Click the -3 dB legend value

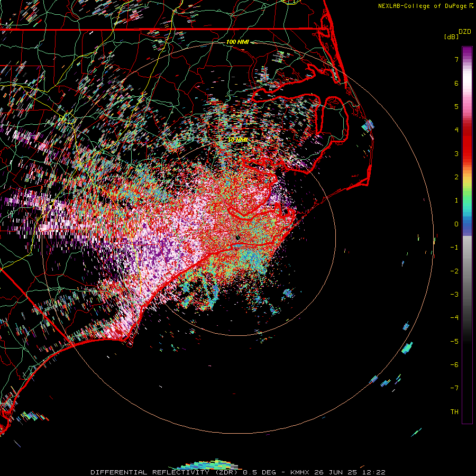point(454,295)
